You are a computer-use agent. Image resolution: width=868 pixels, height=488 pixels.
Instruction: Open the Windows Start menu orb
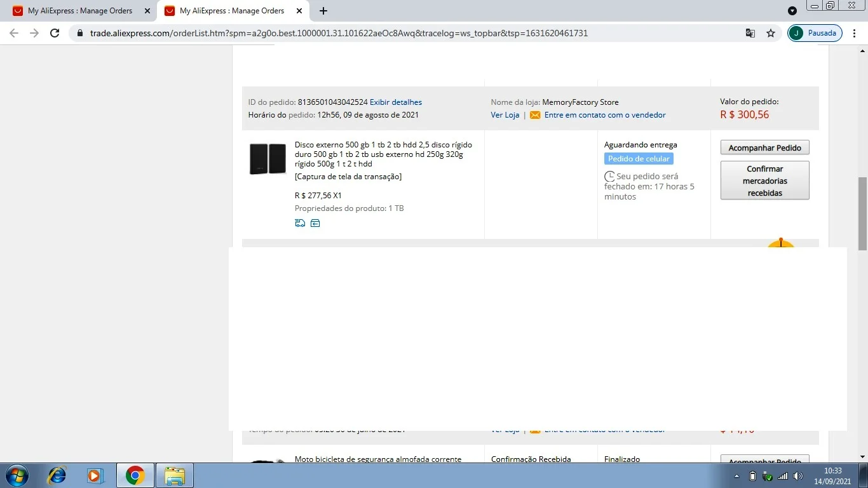(16, 475)
